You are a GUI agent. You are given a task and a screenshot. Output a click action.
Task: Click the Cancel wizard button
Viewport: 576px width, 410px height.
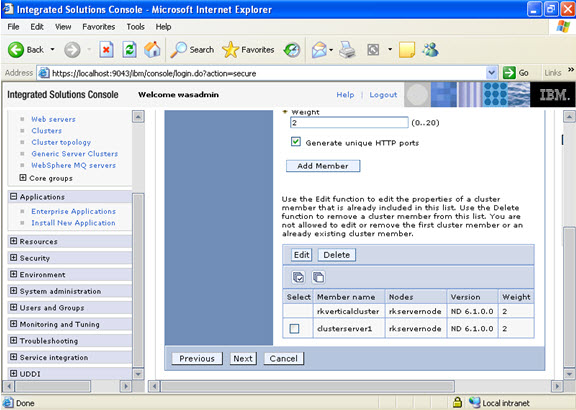[284, 359]
